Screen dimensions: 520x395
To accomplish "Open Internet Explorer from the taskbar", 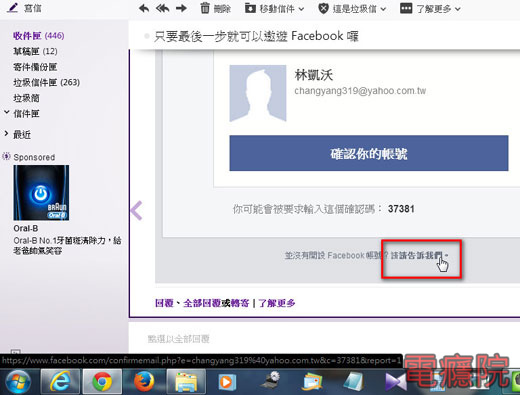I will click(x=60, y=382).
